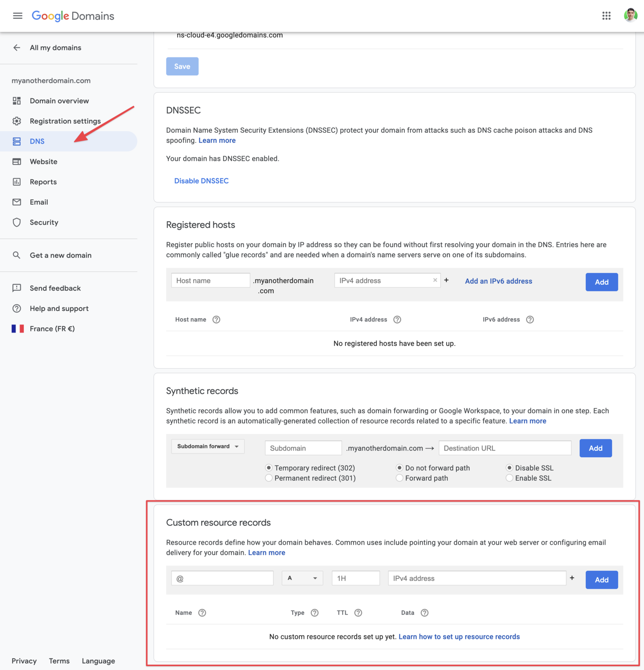Viewport: 644px width, 670px height.
Task: Click the user account avatar
Action: coord(630,16)
